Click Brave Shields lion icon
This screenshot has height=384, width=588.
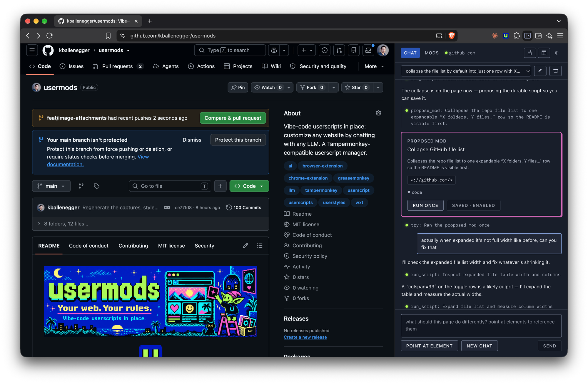click(452, 36)
